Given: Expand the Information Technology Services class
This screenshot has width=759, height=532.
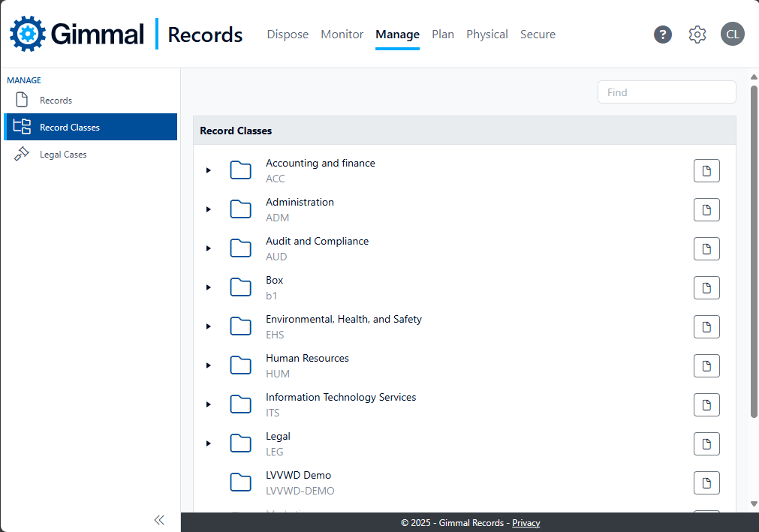Looking at the screenshot, I should pos(209,404).
